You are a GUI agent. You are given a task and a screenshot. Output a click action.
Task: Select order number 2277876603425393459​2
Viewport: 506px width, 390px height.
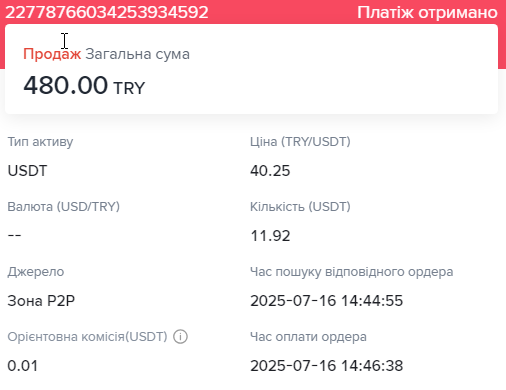(x=107, y=12)
